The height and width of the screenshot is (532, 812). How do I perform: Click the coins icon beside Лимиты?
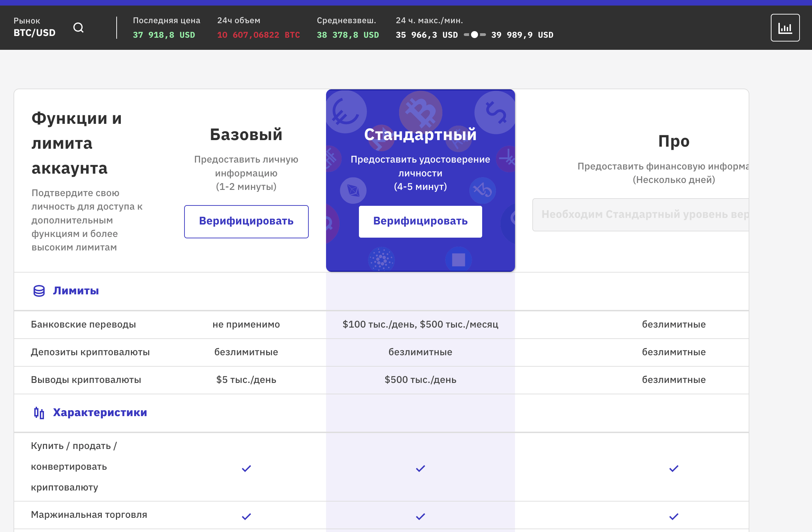(39, 291)
